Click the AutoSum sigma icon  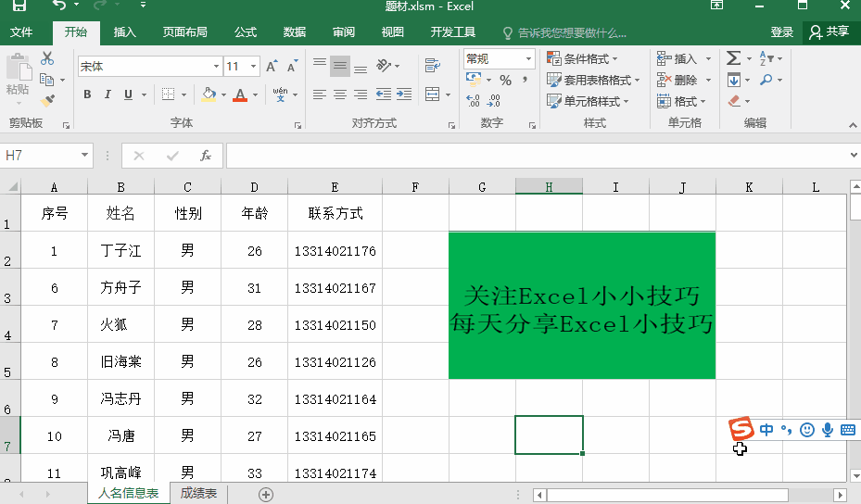(734, 58)
